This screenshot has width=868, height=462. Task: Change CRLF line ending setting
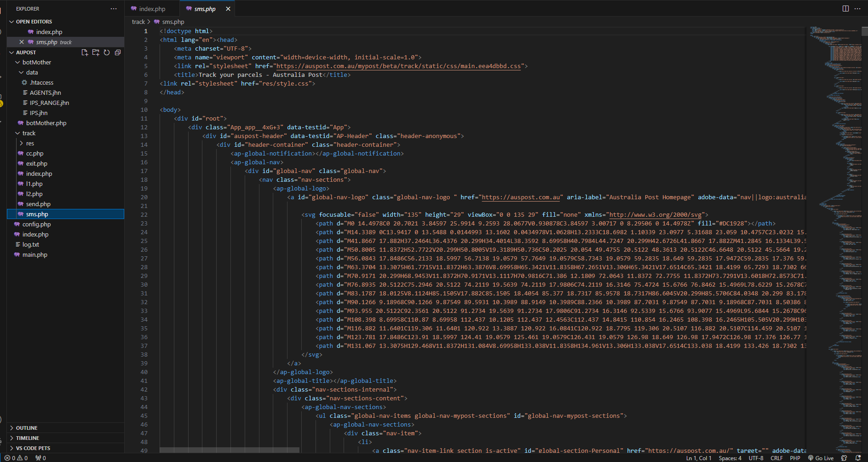click(x=776, y=458)
